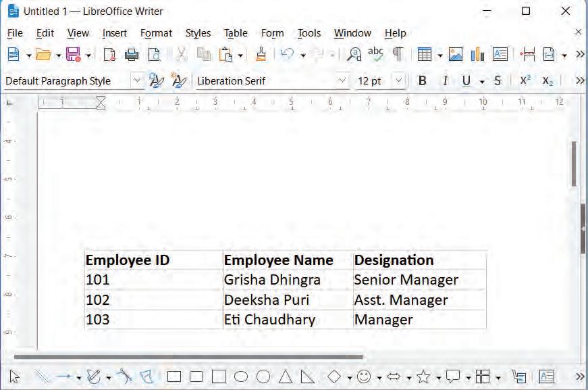The image size is (588, 390).
Task: Open the Table menu
Action: coord(236,33)
